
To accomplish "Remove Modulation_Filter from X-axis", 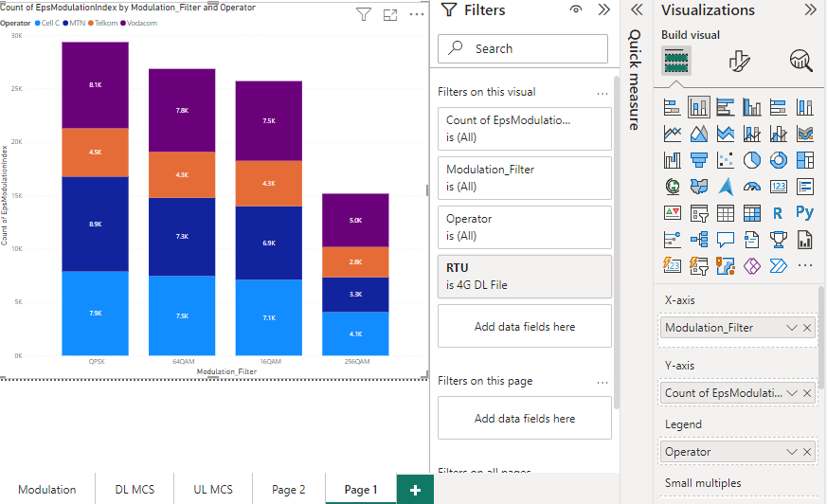I will (807, 328).
